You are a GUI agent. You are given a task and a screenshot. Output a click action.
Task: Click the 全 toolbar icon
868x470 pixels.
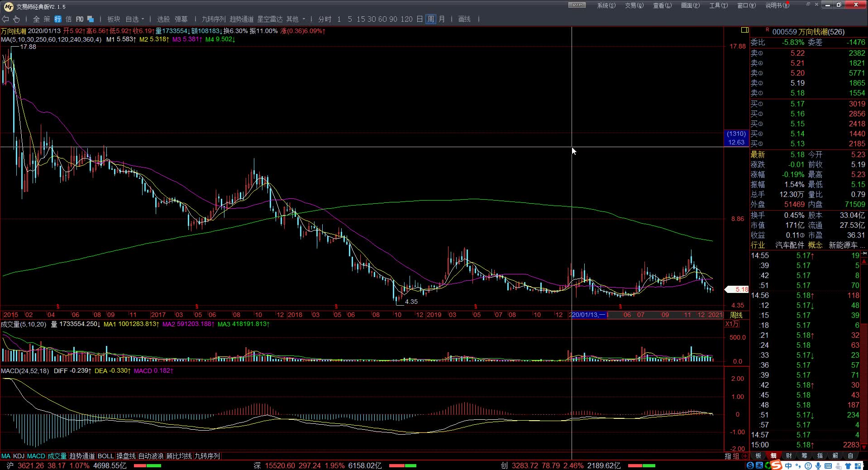point(36,19)
